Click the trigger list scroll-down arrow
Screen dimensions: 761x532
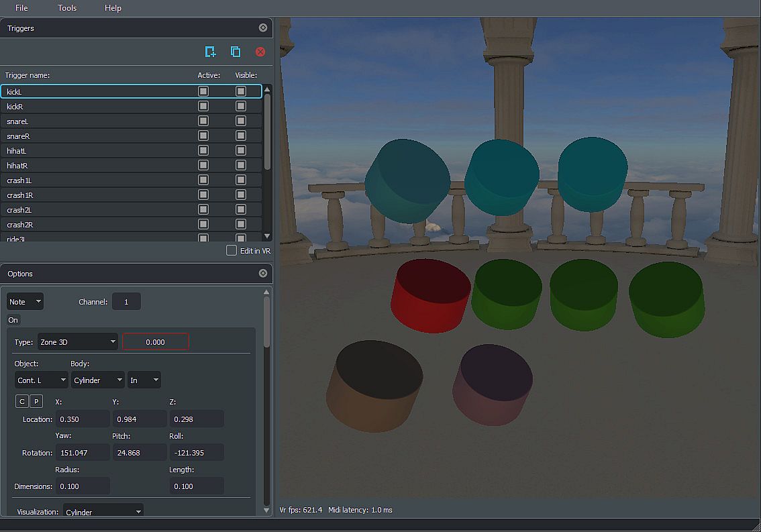(267, 236)
